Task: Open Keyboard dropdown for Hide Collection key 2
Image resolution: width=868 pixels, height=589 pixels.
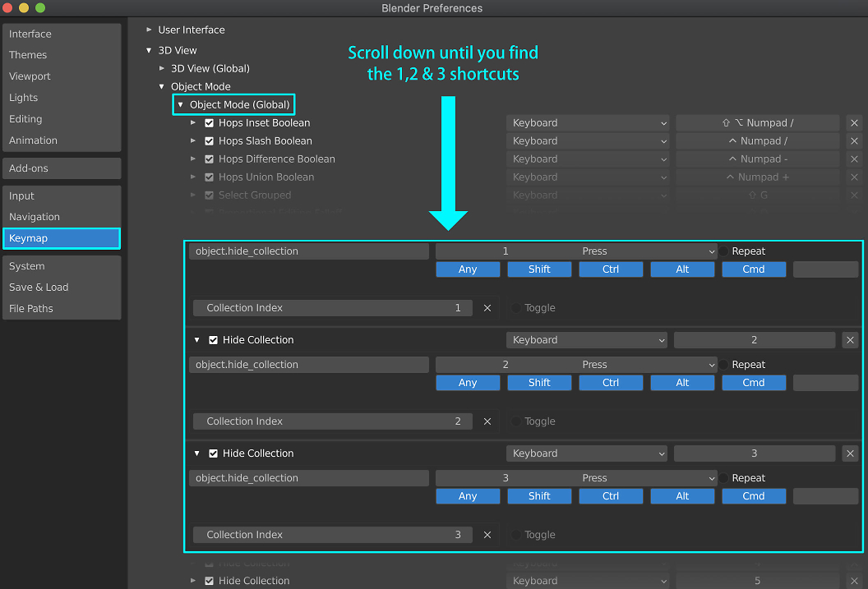Action: [x=586, y=340]
